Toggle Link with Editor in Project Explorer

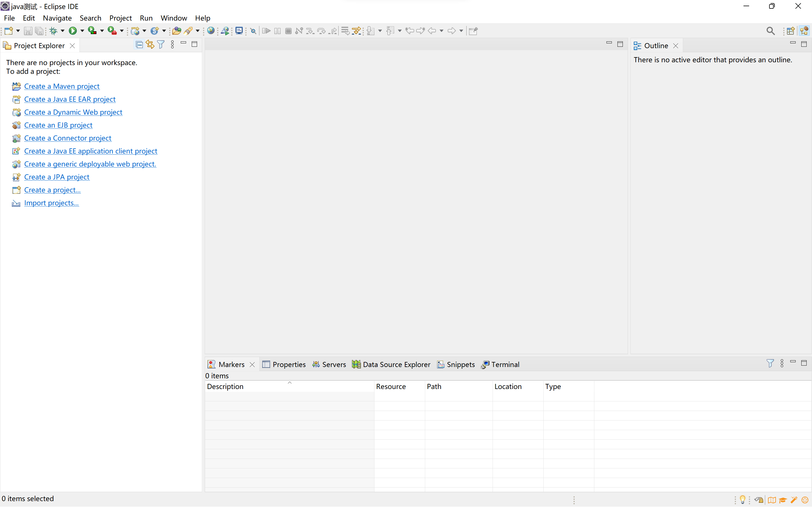pyautogui.click(x=150, y=44)
